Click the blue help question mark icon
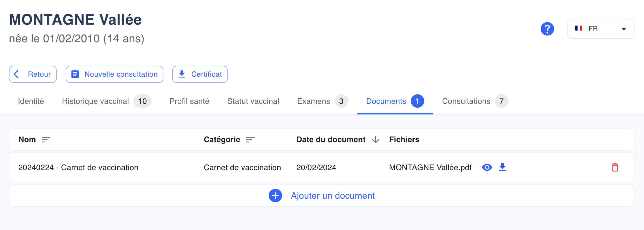The width and height of the screenshot is (644, 230). pos(547,29)
